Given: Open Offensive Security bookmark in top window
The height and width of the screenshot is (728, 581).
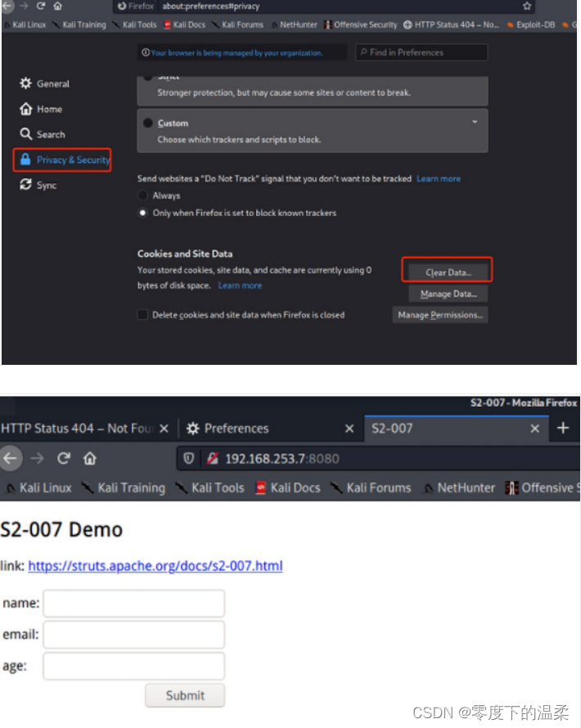Looking at the screenshot, I should [360, 25].
